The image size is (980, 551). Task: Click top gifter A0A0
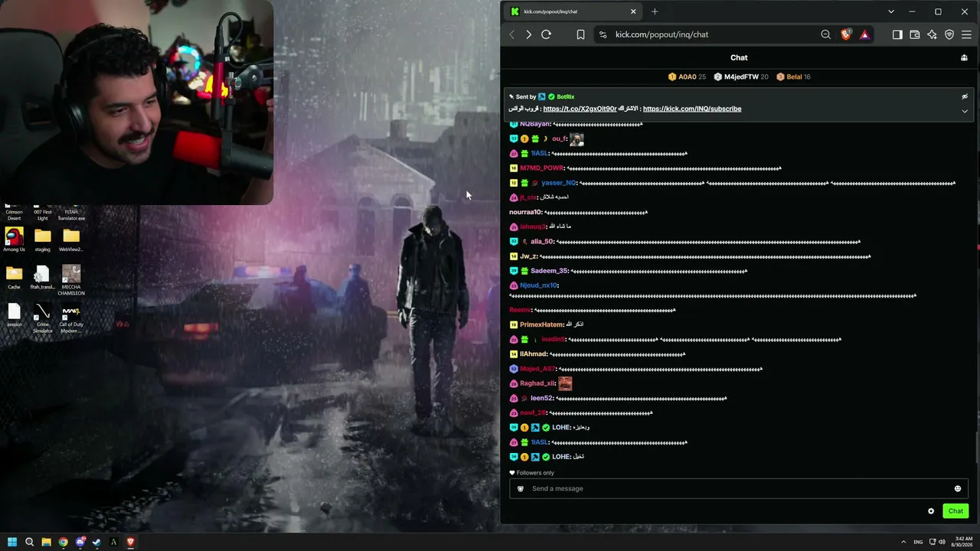pyautogui.click(x=687, y=77)
